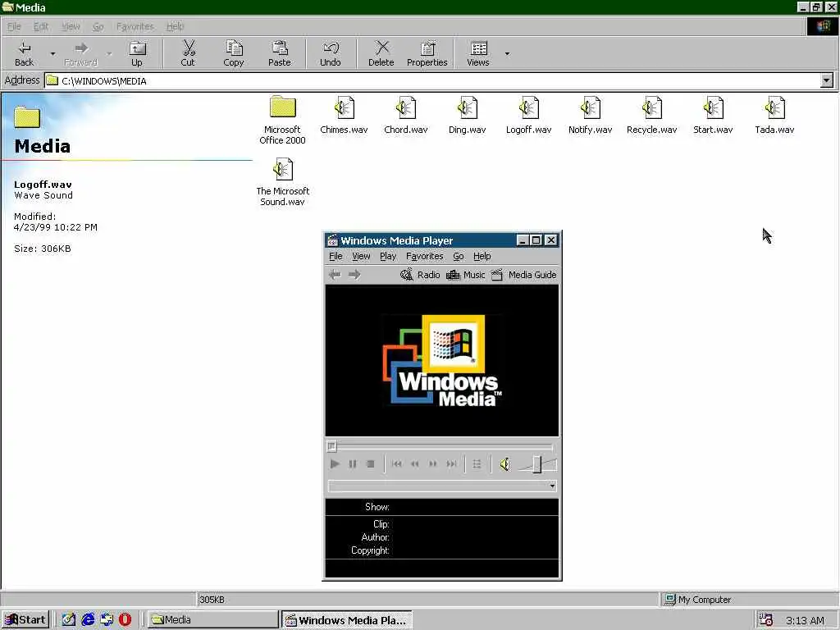Click the Paste toolbar button
The height and width of the screenshot is (630, 840).
click(x=279, y=53)
